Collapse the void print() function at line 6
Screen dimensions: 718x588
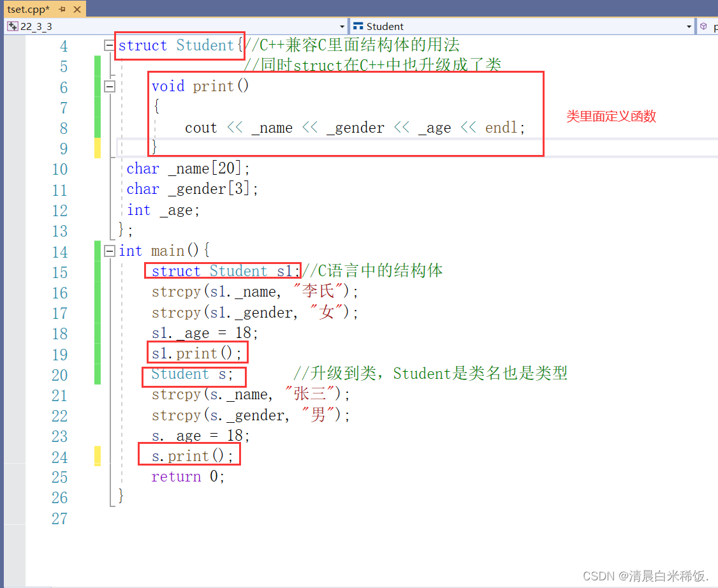click(110, 87)
